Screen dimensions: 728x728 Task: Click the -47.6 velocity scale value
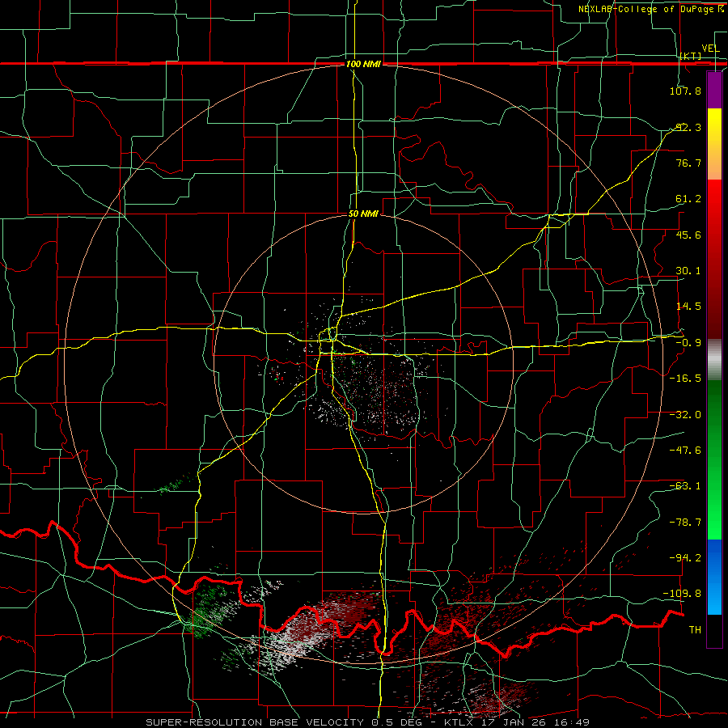(685, 451)
